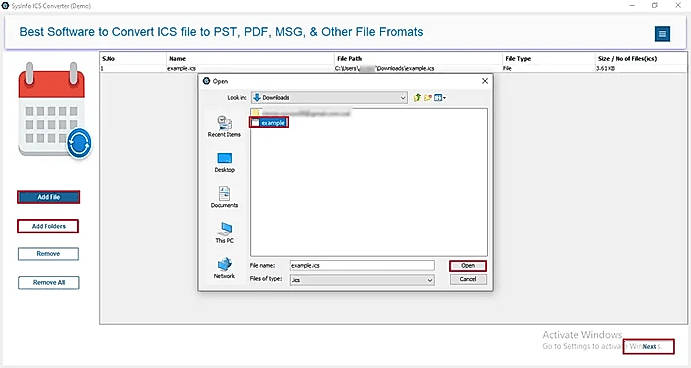691x368 pixels.
Task: Click Open in the file dialog
Action: 468,266
